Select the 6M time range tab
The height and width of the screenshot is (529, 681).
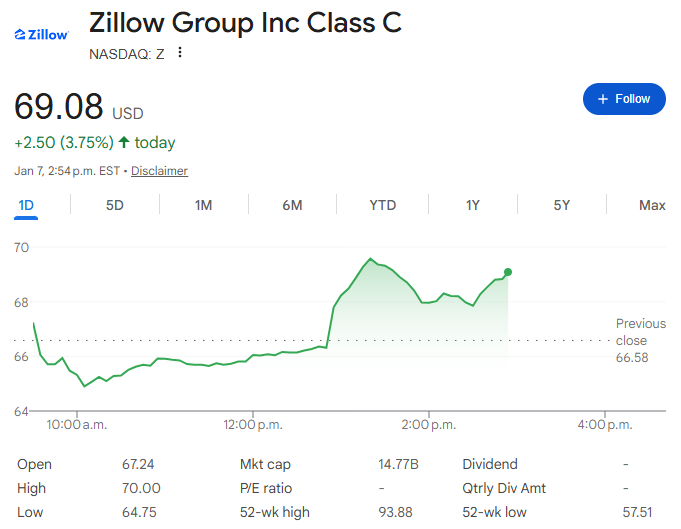pos(292,205)
